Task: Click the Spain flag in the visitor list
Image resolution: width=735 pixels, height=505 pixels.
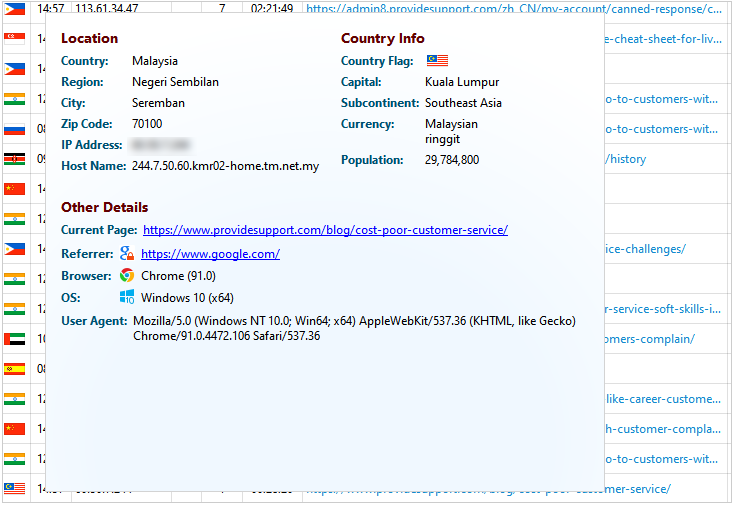Action: tap(15, 369)
